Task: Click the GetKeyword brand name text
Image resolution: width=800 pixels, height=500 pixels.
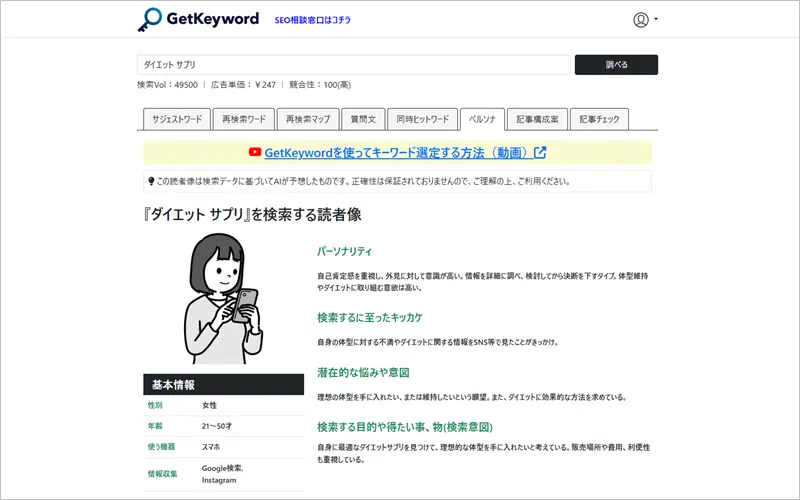Action: point(213,19)
